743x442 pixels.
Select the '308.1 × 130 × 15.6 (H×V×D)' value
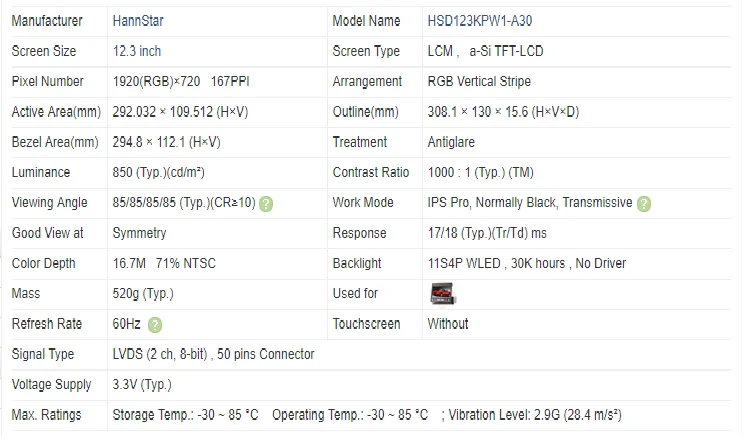(503, 112)
